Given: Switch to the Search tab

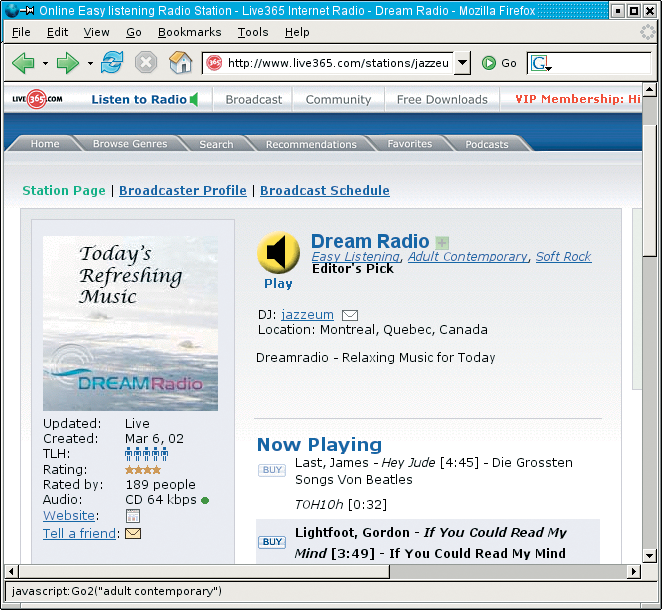Looking at the screenshot, I should tap(216, 144).
